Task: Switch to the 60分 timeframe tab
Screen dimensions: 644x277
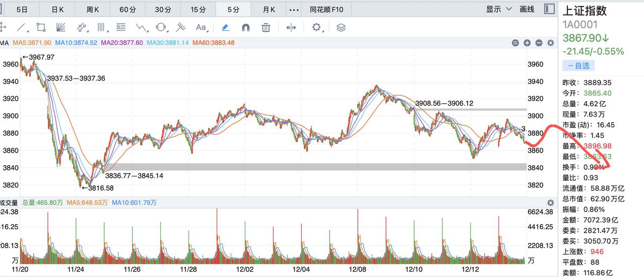Action: tap(127, 9)
